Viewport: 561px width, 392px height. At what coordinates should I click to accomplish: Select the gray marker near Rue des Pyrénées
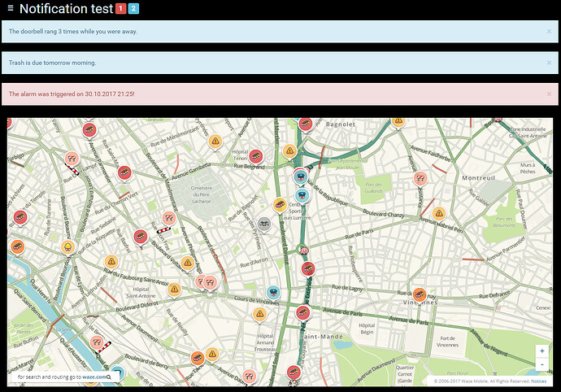pyautogui.click(x=264, y=223)
